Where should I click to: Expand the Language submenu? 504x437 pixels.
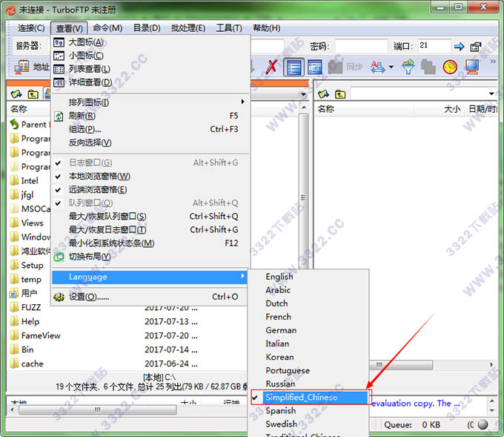pyautogui.click(x=150, y=277)
